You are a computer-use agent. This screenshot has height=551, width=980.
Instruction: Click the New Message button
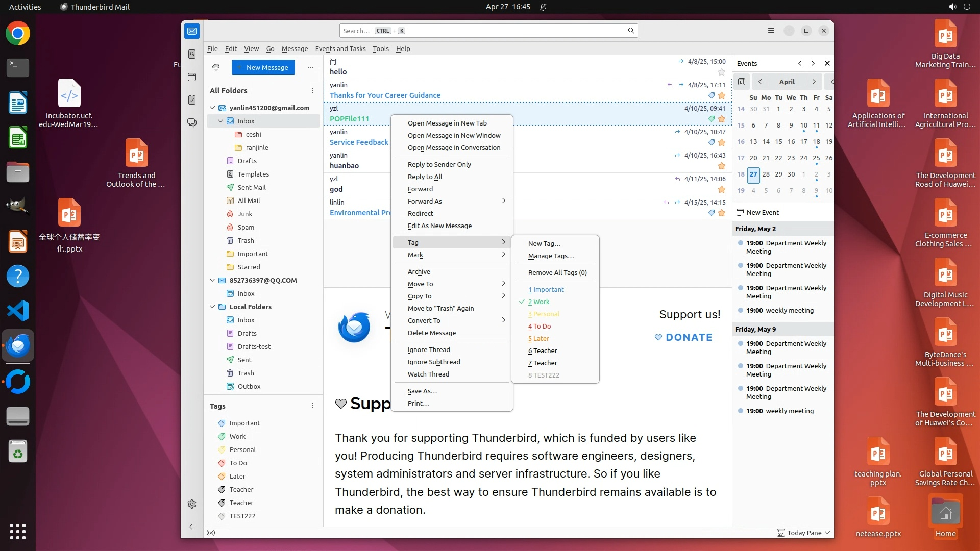click(263, 67)
